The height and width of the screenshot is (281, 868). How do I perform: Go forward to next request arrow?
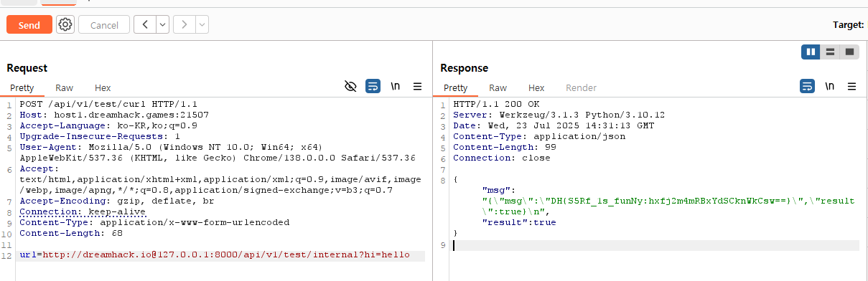[x=185, y=24]
